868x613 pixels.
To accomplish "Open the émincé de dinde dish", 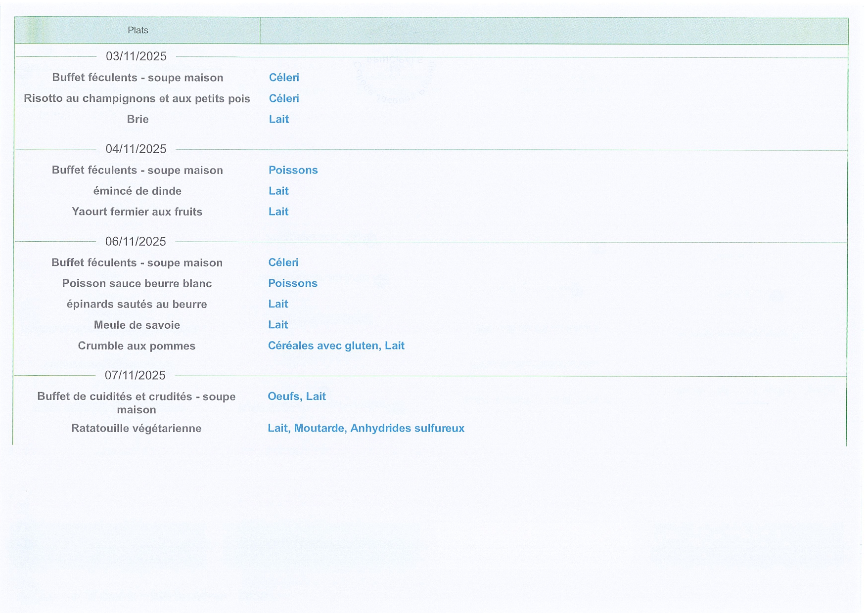I will click(137, 191).
